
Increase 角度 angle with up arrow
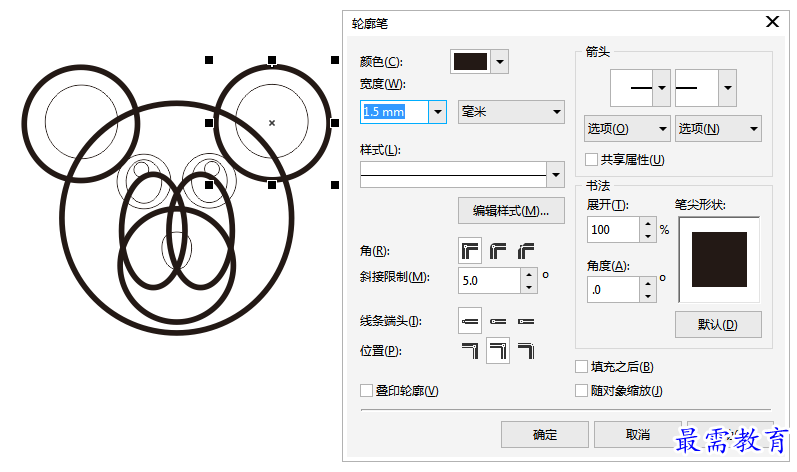(x=648, y=284)
